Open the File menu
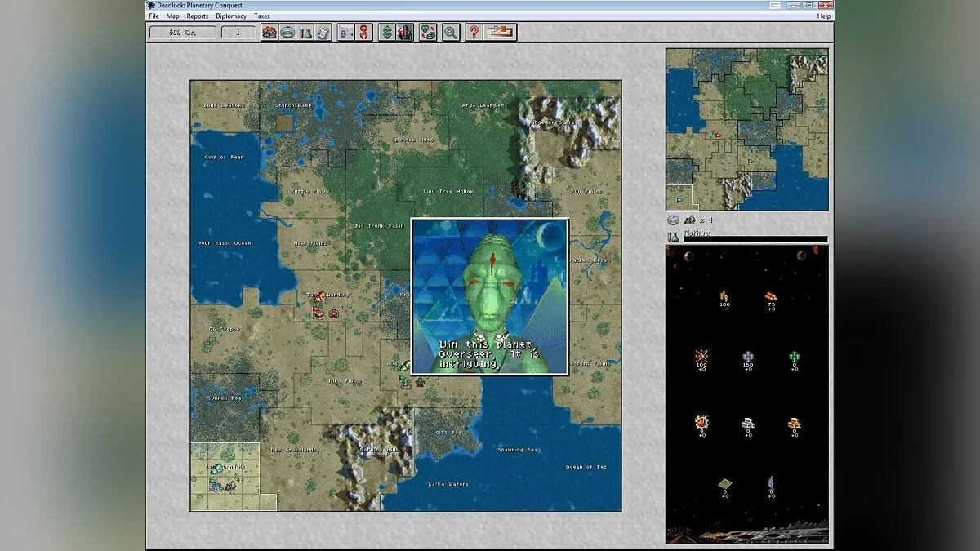This screenshot has height=551, width=980. tap(154, 16)
